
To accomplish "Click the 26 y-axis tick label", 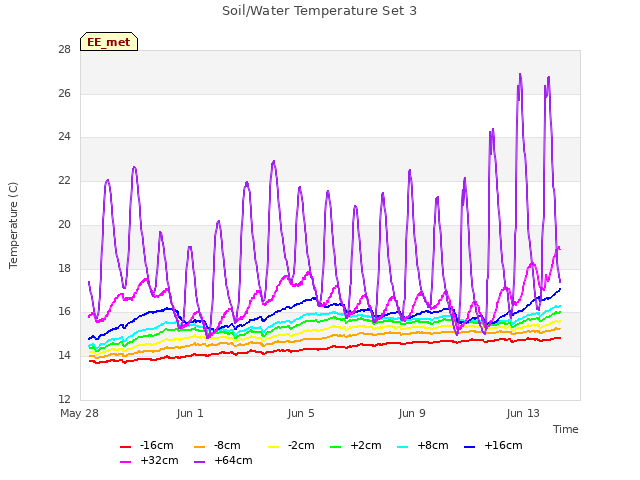I will pyautogui.click(x=64, y=93).
